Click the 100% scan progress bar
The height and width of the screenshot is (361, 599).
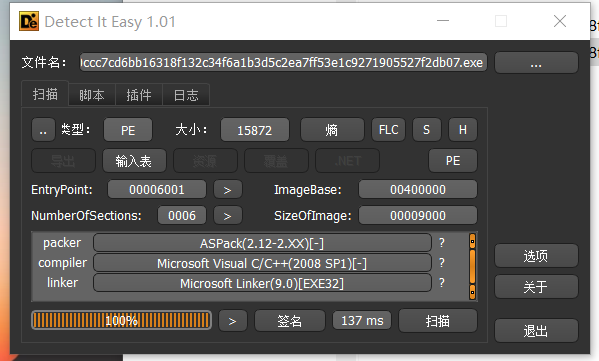121,320
